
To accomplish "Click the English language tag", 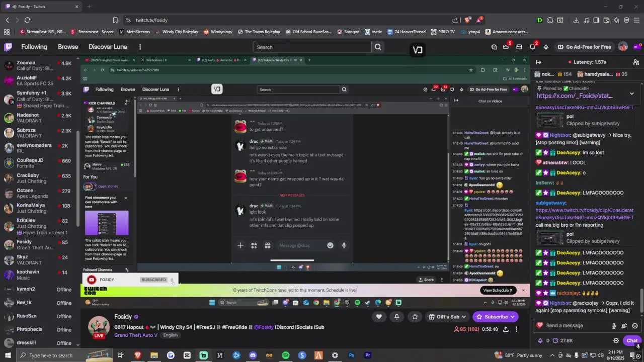I will [170, 335].
